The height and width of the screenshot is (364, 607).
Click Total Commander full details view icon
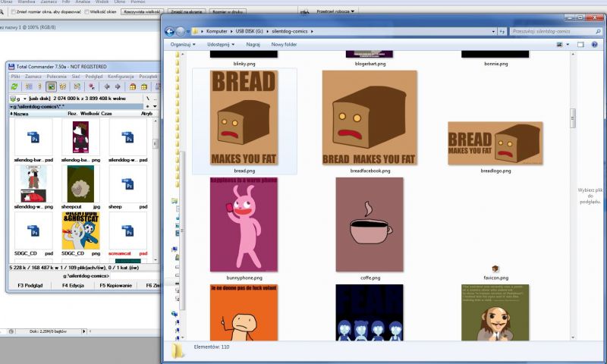point(39,86)
